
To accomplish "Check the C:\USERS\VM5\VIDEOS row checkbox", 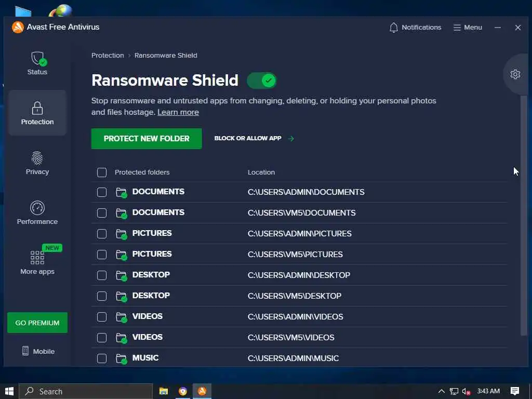I will pos(102,338).
